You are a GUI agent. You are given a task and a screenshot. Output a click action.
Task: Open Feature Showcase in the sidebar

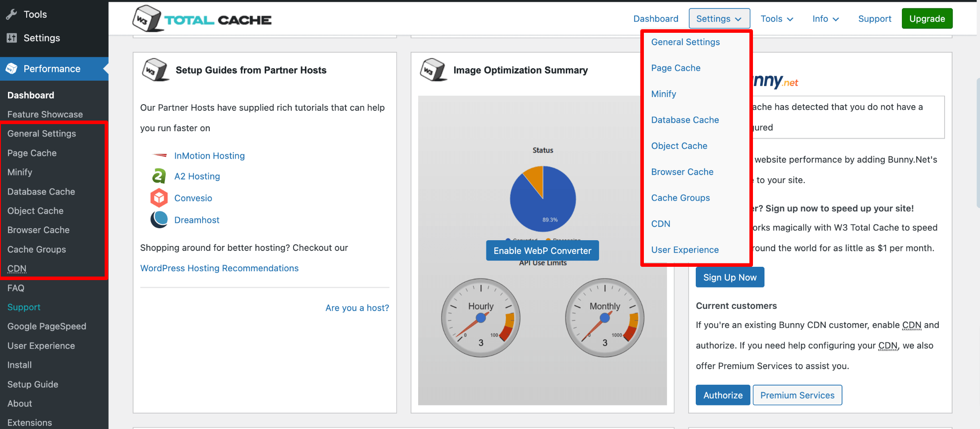pyautogui.click(x=45, y=114)
